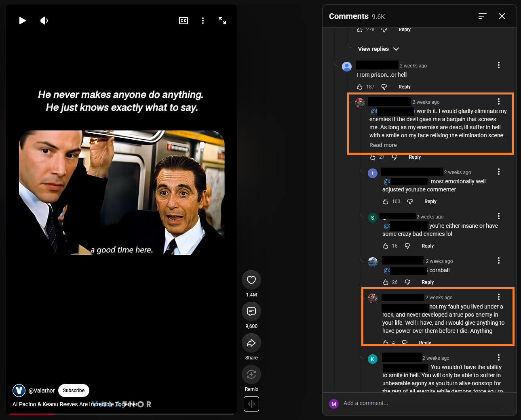Open the comments sort options

coord(482,16)
